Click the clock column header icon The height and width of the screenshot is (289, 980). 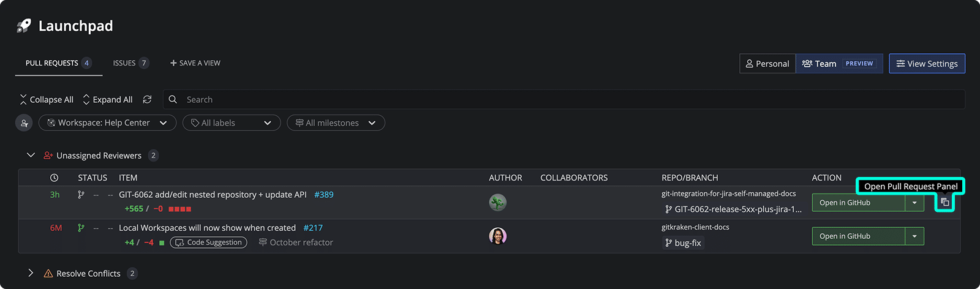click(54, 178)
